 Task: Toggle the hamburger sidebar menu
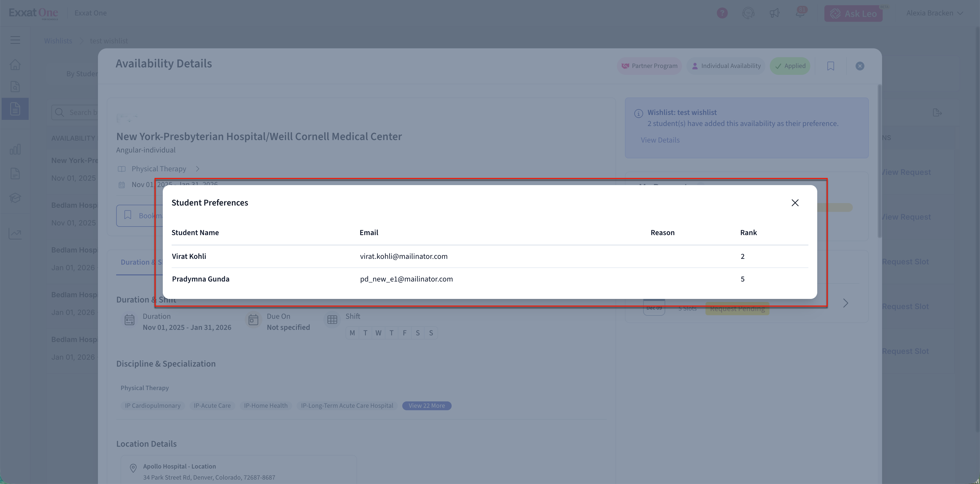click(15, 40)
